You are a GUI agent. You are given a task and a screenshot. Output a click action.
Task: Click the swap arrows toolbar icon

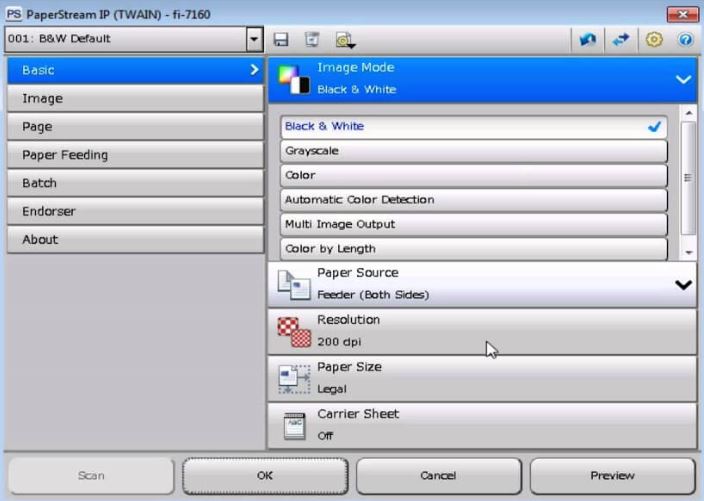coord(621,40)
